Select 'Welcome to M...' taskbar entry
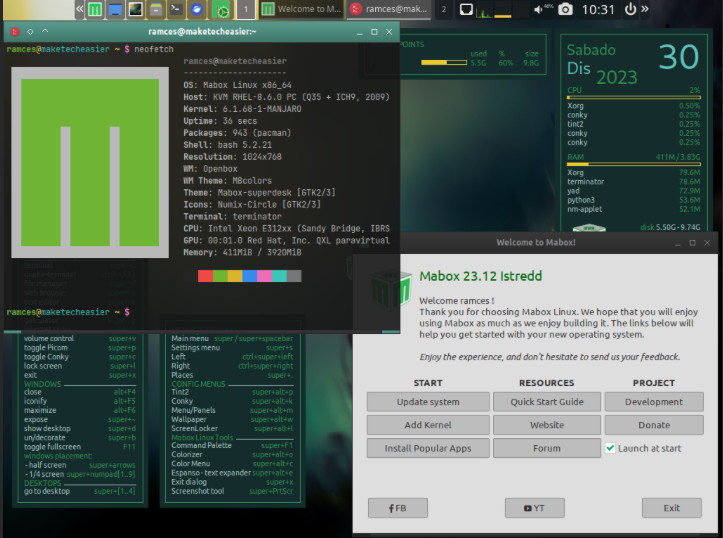The image size is (723, 538). [x=302, y=9]
